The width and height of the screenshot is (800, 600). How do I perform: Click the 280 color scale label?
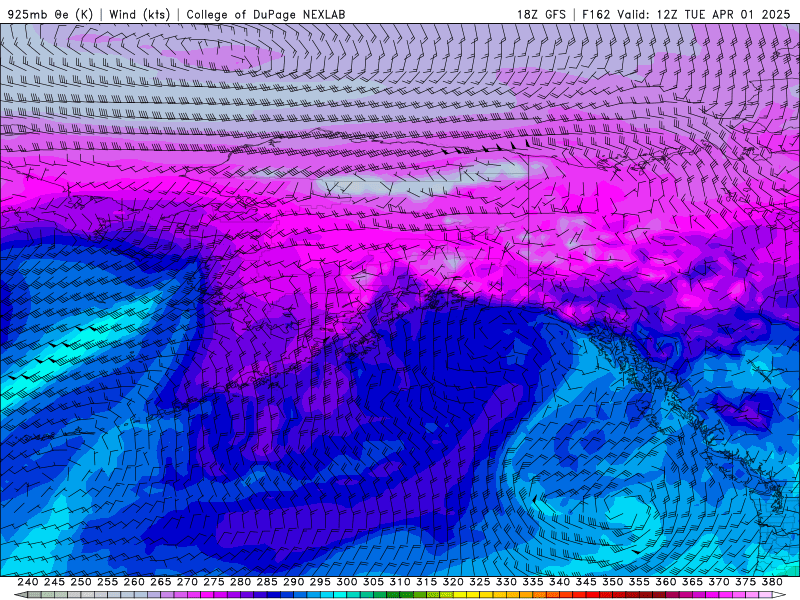pyautogui.click(x=240, y=582)
